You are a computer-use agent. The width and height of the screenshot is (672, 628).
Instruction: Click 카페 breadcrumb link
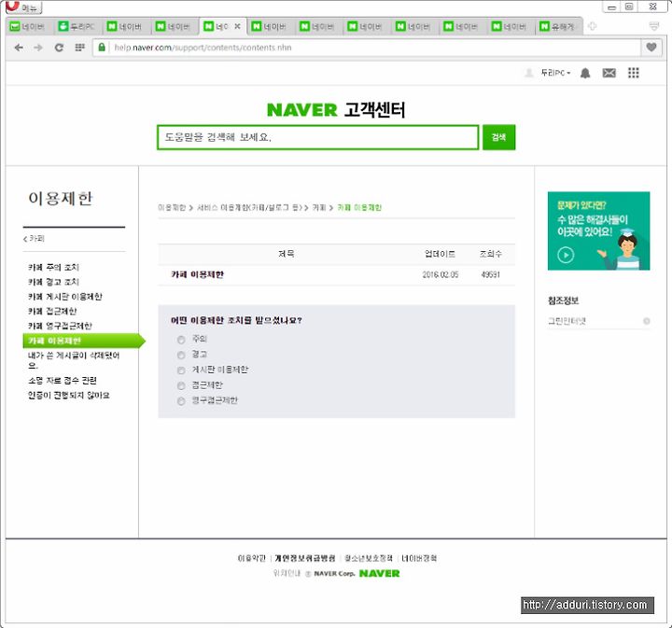coord(319,208)
